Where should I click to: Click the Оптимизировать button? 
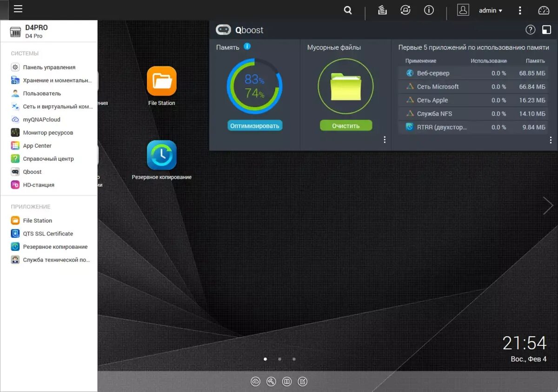tap(254, 125)
